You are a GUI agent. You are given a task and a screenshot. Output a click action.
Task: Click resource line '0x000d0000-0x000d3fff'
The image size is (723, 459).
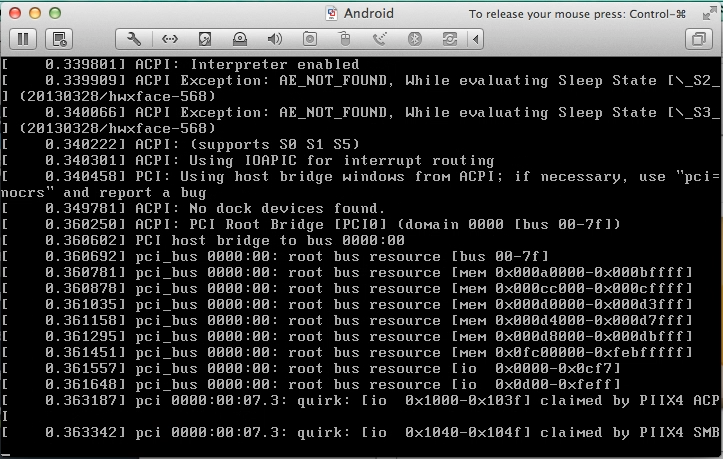pos(347,304)
